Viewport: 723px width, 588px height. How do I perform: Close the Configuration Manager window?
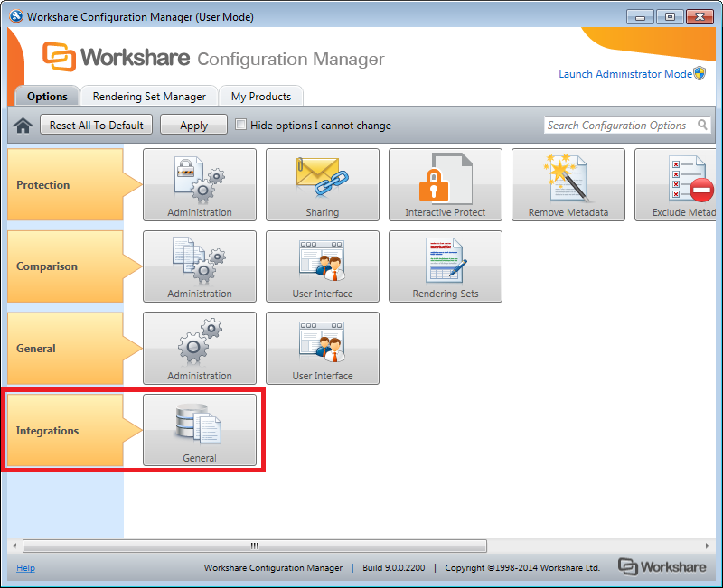coord(700,17)
